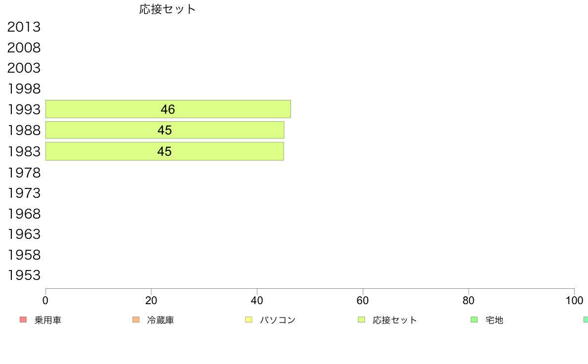Select the 宅地 legend label
Image resolution: width=588 pixels, height=364 pixels.
[x=494, y=320]
